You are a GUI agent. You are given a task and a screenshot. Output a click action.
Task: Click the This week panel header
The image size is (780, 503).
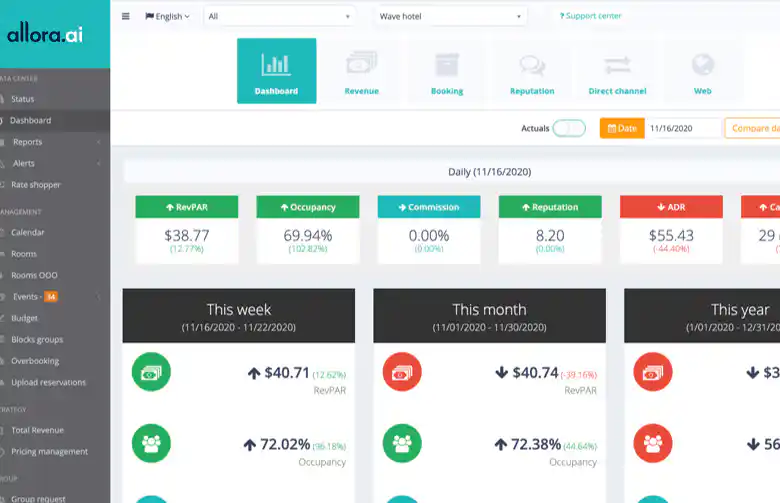(239, 315)
